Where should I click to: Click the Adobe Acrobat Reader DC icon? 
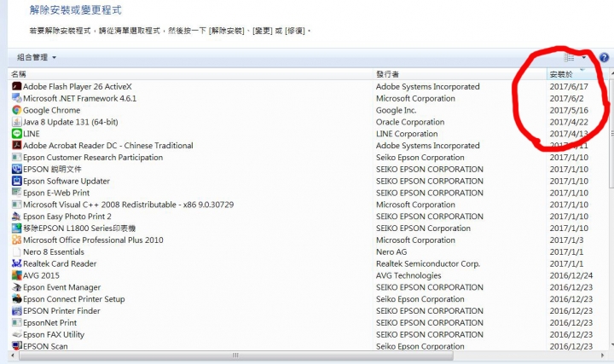point(16,145)
